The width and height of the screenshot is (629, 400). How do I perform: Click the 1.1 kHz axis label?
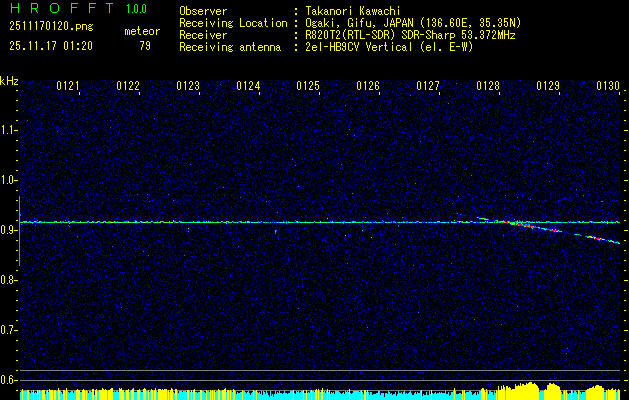(x=8, y=130)
